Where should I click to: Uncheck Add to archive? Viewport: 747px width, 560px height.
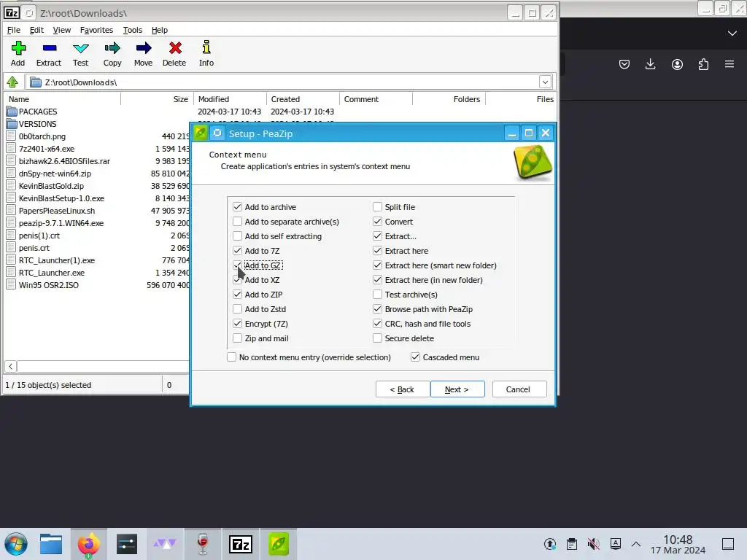(x=237, y=206)
